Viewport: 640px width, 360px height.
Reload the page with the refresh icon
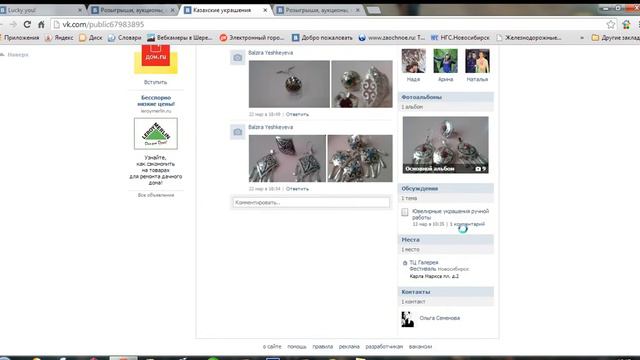[x=27, y=24]
